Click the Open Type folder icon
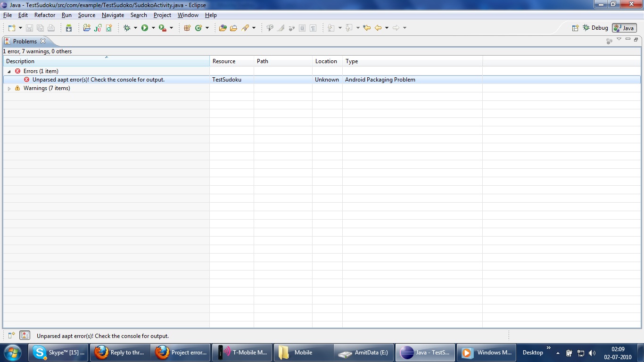This screenshot has width=644, height=362. point(223,28)
